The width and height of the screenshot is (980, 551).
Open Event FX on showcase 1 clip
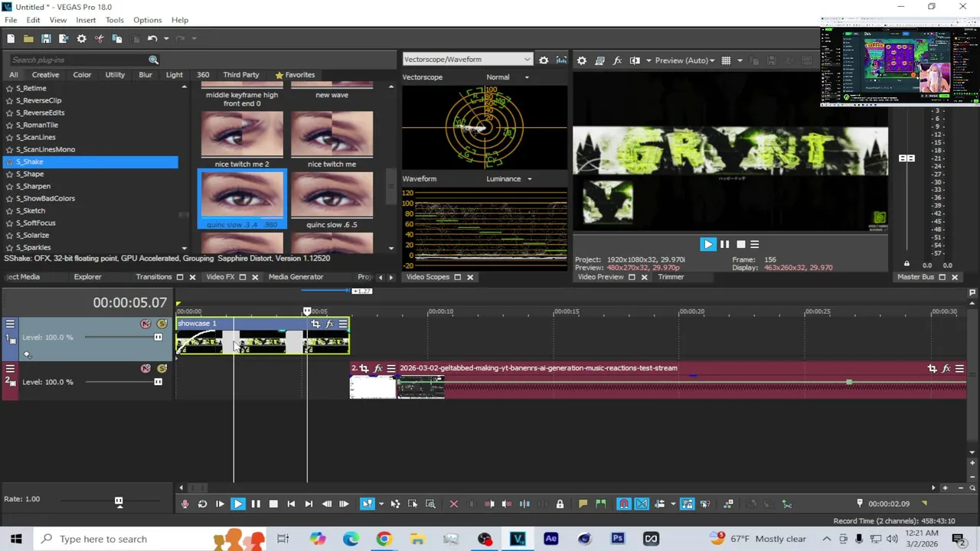tap(329, 324)
